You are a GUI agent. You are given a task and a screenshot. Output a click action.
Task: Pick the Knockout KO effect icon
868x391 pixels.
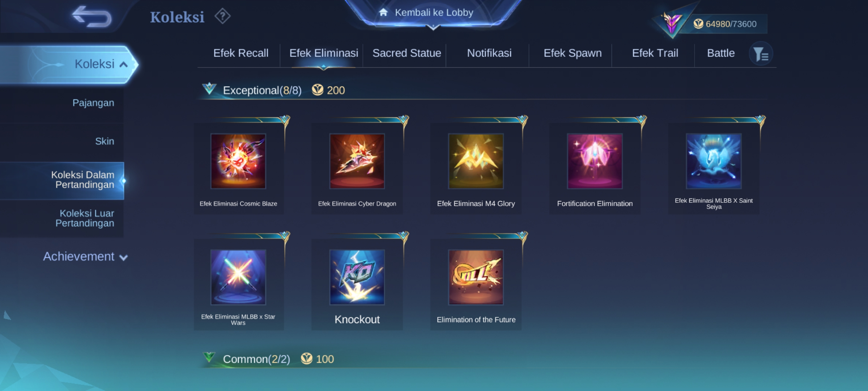[x=357, y=277]
